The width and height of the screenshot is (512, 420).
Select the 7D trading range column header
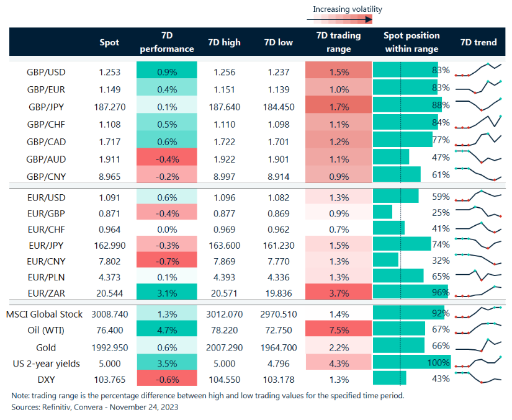point(338,42)
